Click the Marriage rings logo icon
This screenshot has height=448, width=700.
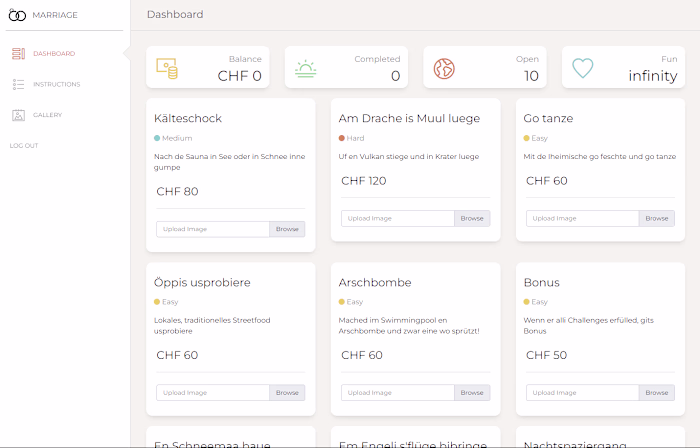pos(17,15)
